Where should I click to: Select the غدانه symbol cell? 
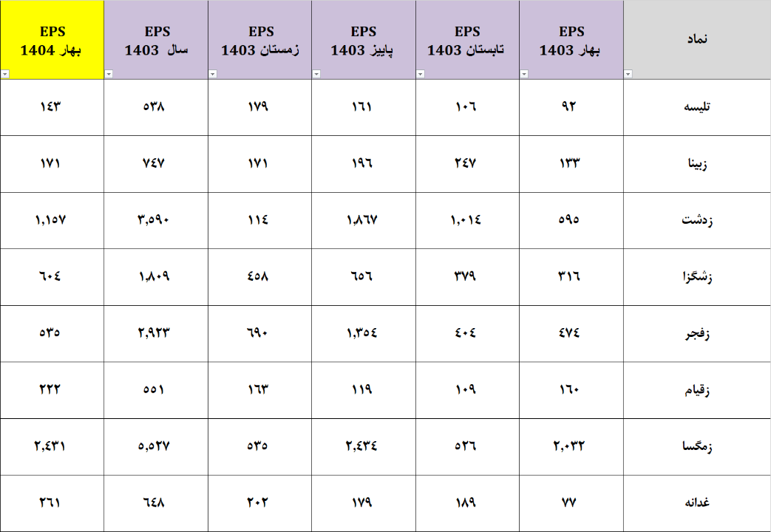[697, 502]
